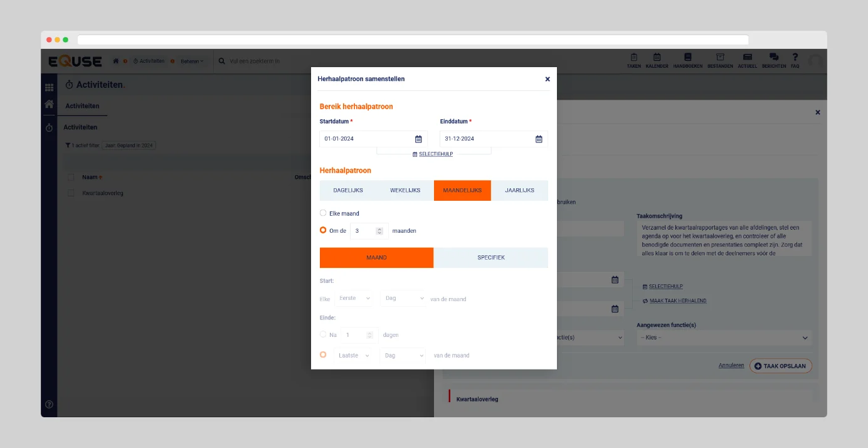Switch to the Wekelijks tab
Screen dimensions: 868x448
(405, 190)
